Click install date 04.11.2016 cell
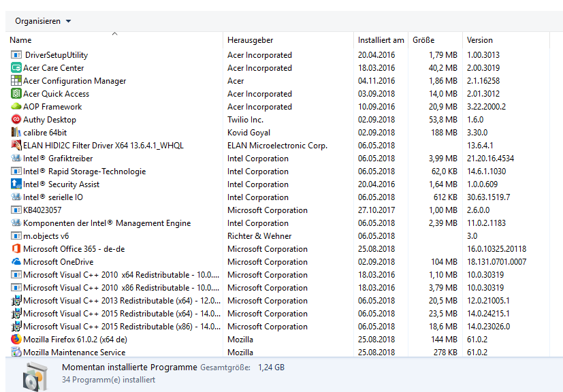The height and width of the screenshot is (392, 563). pos(376,81)
